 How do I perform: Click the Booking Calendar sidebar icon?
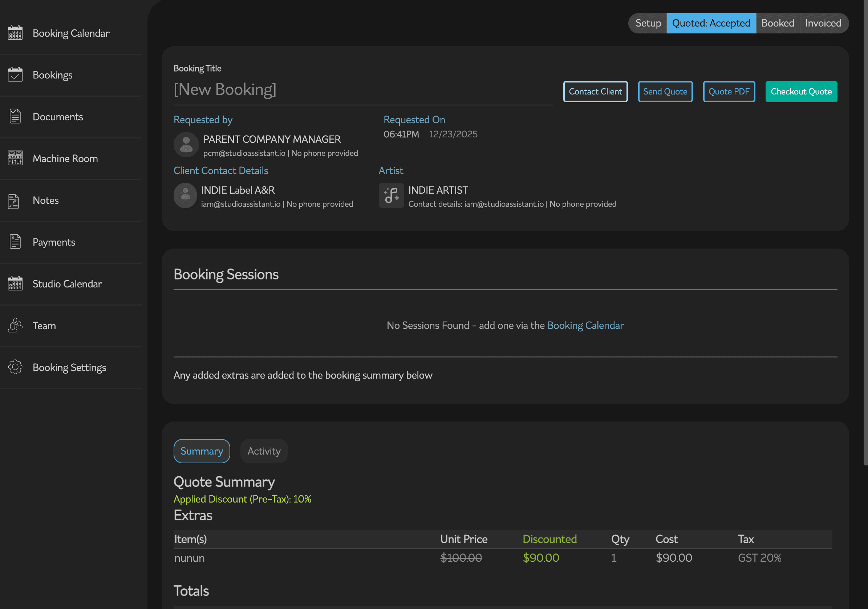15,33
